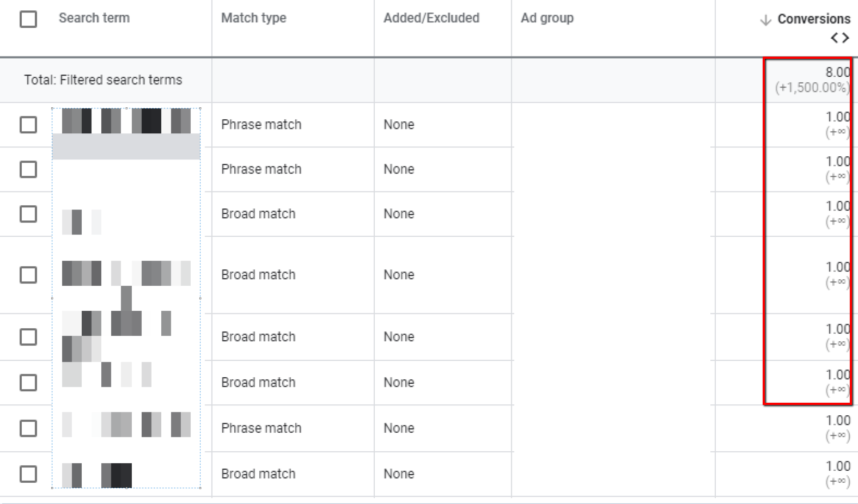Click the expand-column arrows under Conversions
This screenshot has height=504, width=858.
click(x=839, y=38)
